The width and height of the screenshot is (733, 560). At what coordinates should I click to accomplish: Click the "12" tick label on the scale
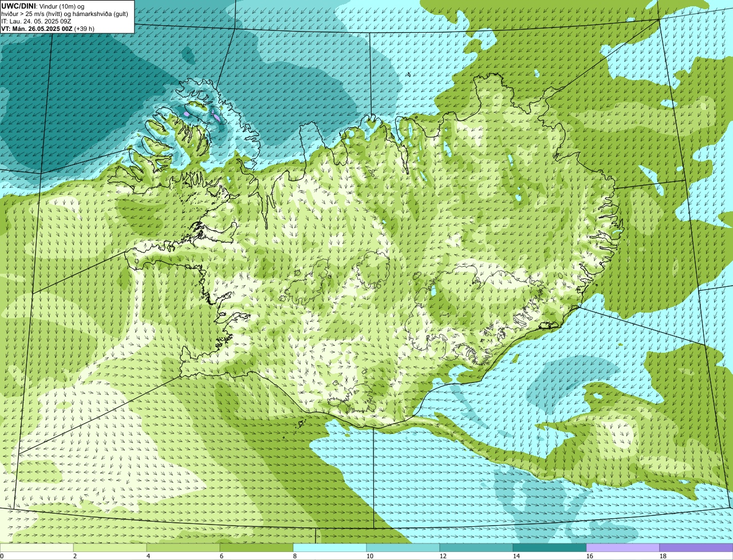(443, 556)
